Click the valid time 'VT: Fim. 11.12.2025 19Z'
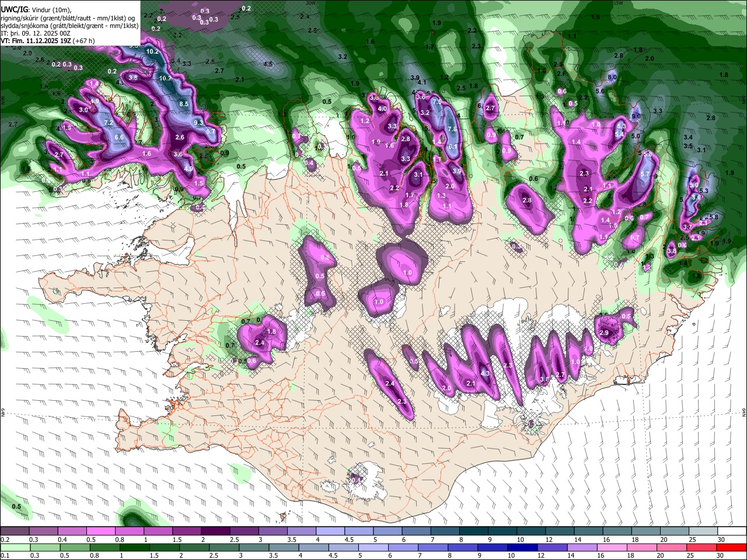Viewport: 747px width, 560px height. click(x=35, y=41)
